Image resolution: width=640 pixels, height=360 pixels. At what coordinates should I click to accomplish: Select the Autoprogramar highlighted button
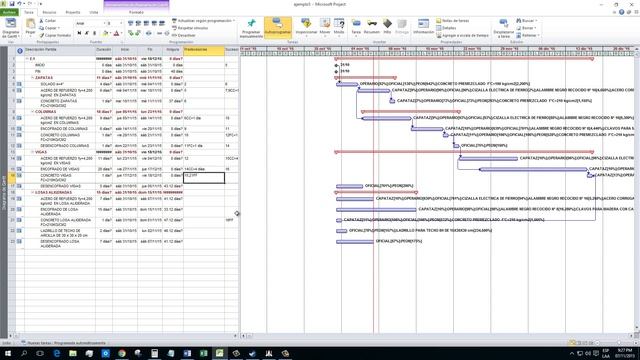[x=278, y=27]
